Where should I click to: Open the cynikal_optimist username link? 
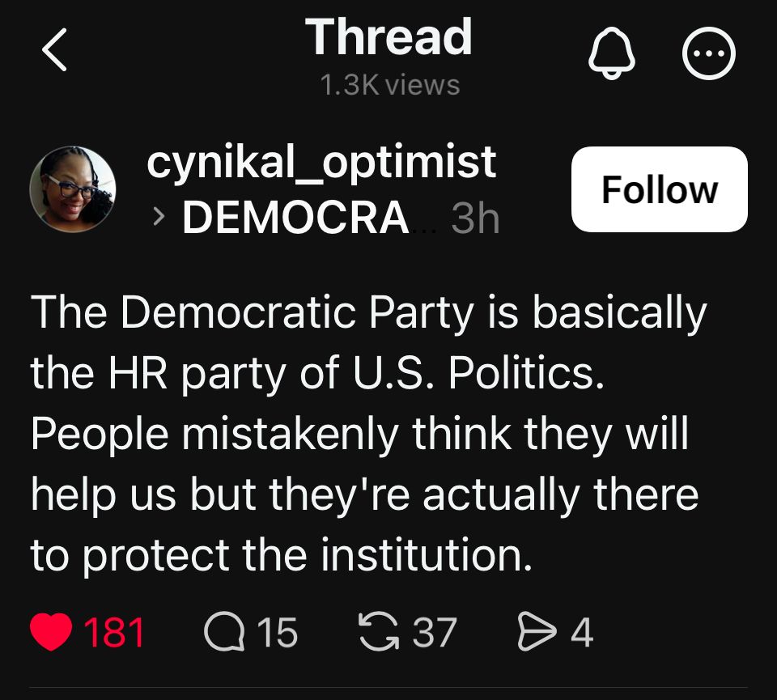(x=321, y=162)
